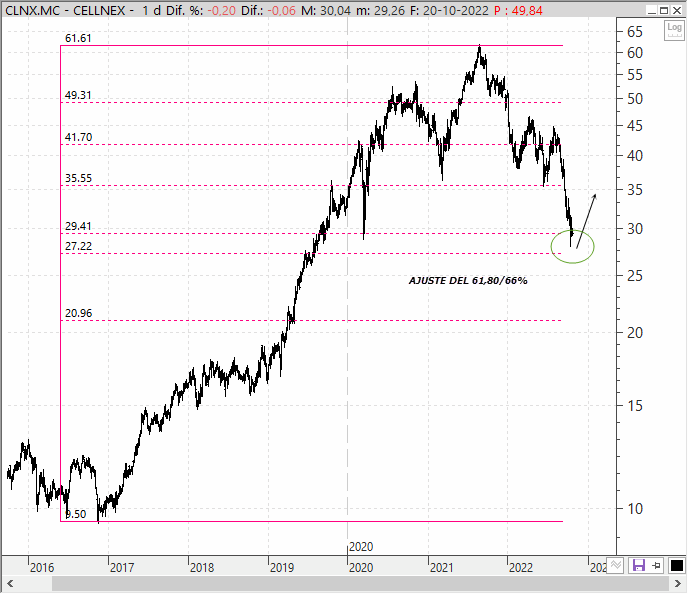Click the 65 price axis label
Viewport: 688px width, 594px height.
635,32
